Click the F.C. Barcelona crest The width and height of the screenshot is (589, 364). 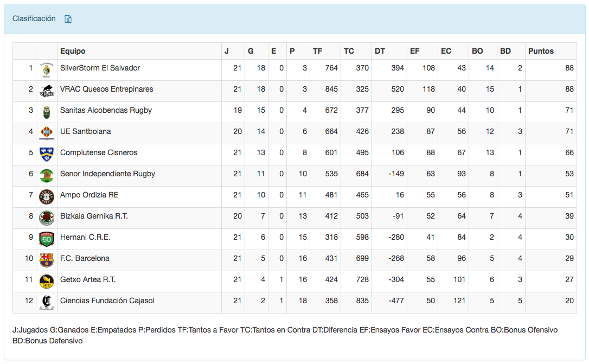coord(47,260)
